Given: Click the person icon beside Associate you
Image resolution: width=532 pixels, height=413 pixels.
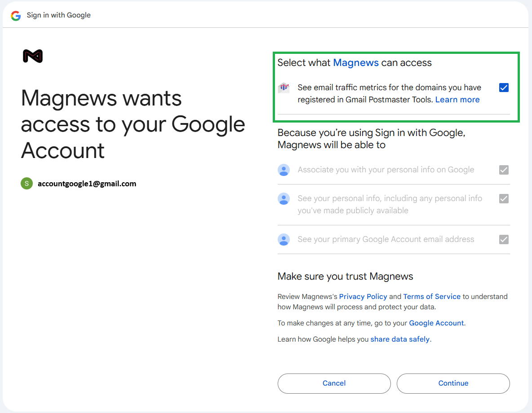Looking at the screenshot, I should 284,170.
